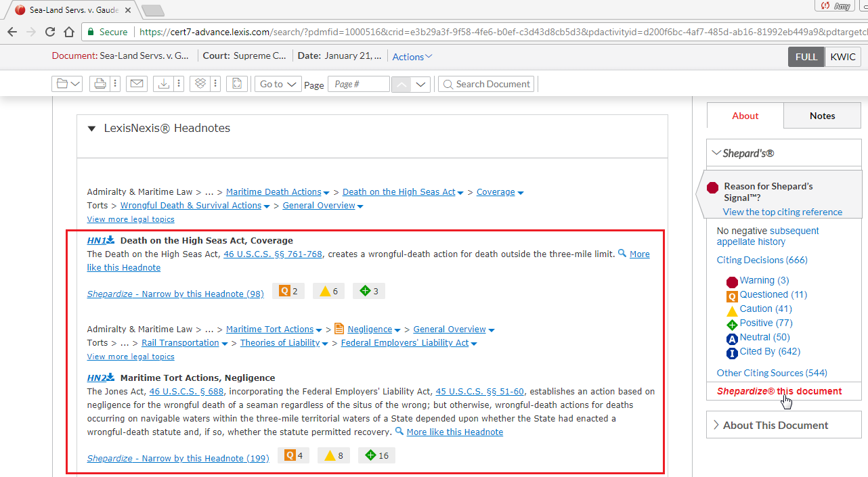Click the Amy profile button in Chrome
868x477 pixels.
click(x=835, y=6)
